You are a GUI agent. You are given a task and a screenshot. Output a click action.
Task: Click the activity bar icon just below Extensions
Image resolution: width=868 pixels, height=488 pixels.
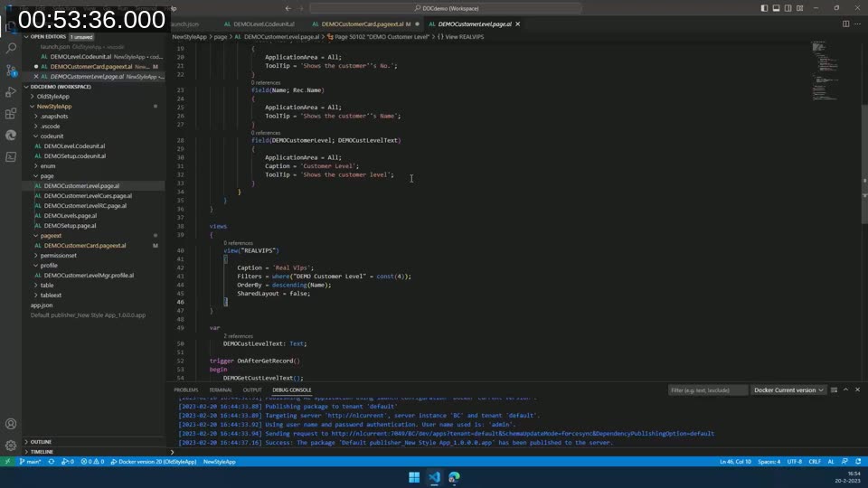pos(11,135)
